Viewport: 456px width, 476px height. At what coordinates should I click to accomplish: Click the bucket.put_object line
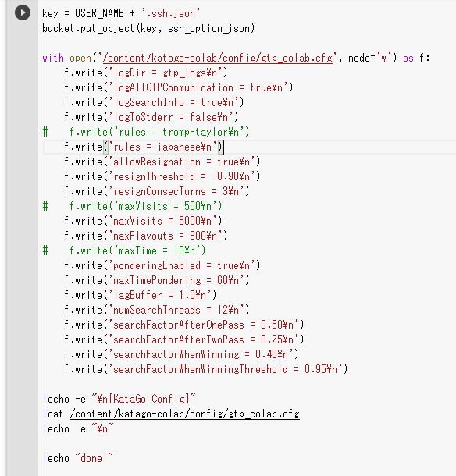tap(148, 28)
